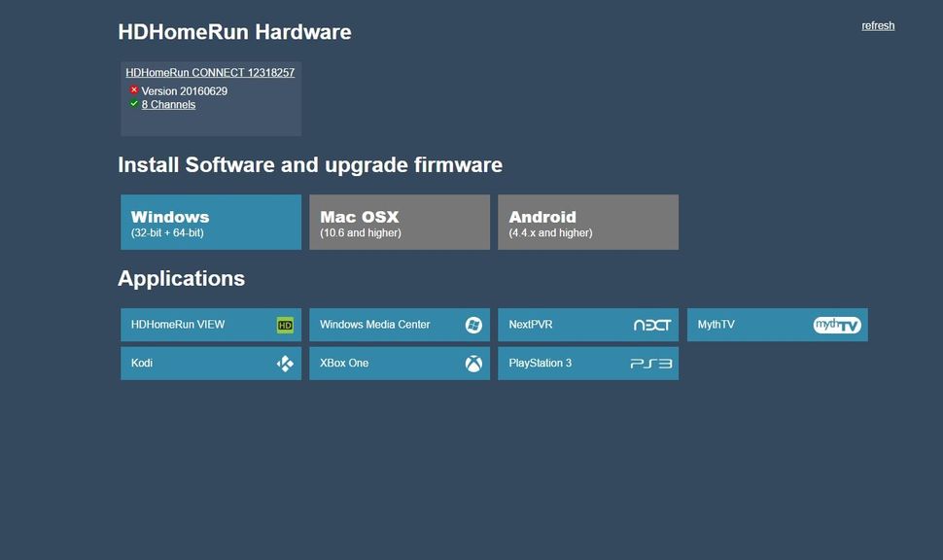Open the HDHomeRun CONNECT 12318257 device link
The image size is (943, 560).
210,73
